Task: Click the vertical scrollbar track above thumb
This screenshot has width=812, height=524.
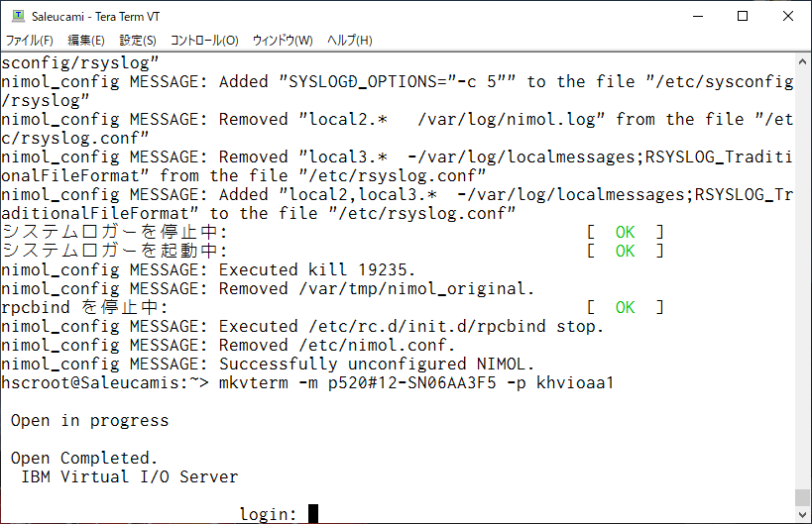Action: [802, 279]
